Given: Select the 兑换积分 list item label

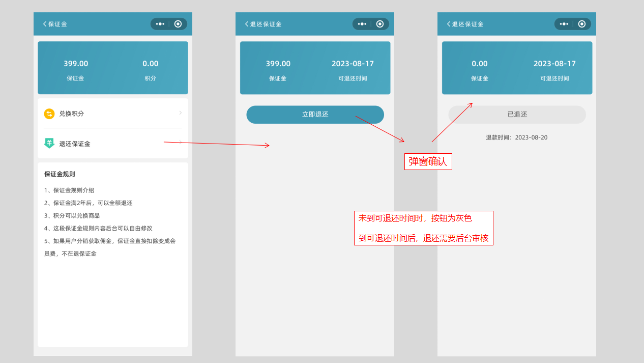Looking at the screenshot, I should 72,114.
